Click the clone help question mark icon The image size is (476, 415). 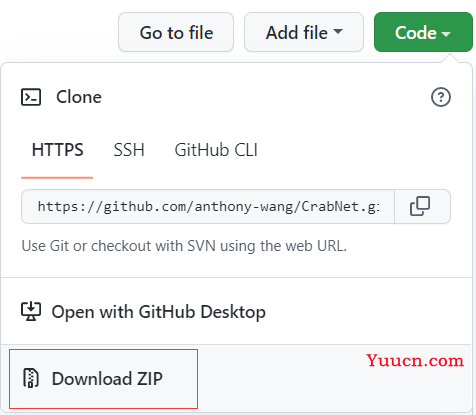(441, 97)
